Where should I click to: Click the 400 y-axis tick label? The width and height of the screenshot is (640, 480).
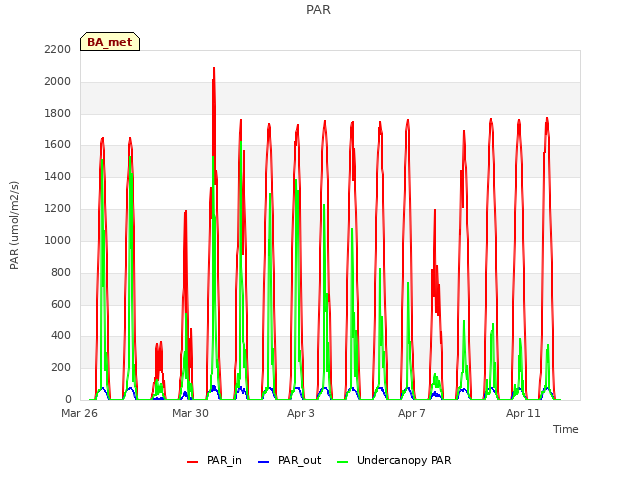(61, 336)
